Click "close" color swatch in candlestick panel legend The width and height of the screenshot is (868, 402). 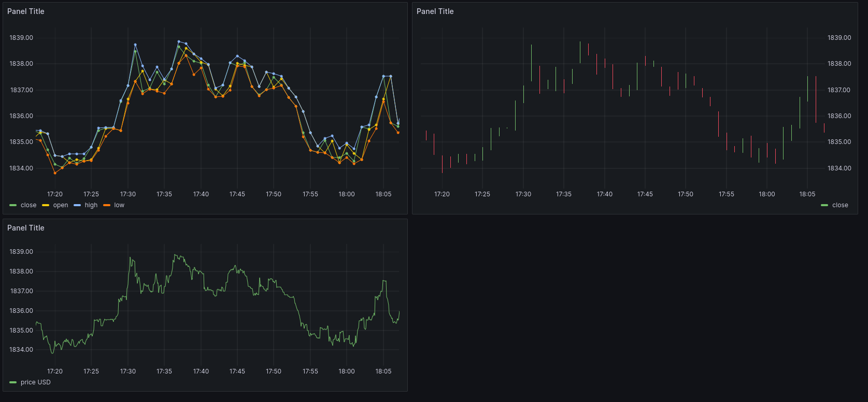824,206
